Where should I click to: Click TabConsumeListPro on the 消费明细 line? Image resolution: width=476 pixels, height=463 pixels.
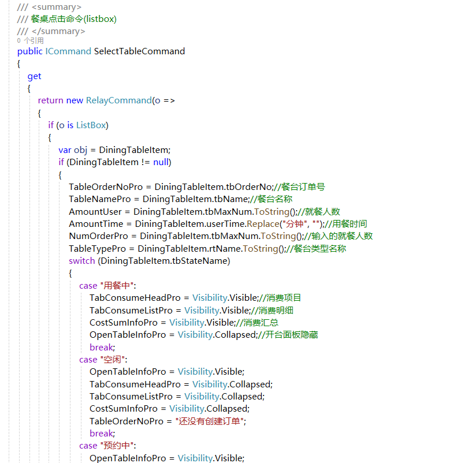click(x=131, y=311)
